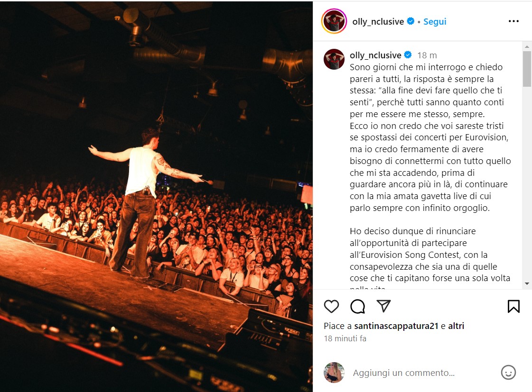View altri likes list
The image size is (532, 392).
(456, 326)
